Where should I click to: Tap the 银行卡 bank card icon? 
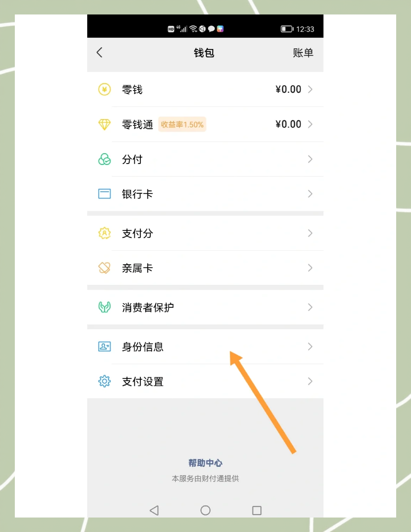(105, 194)
